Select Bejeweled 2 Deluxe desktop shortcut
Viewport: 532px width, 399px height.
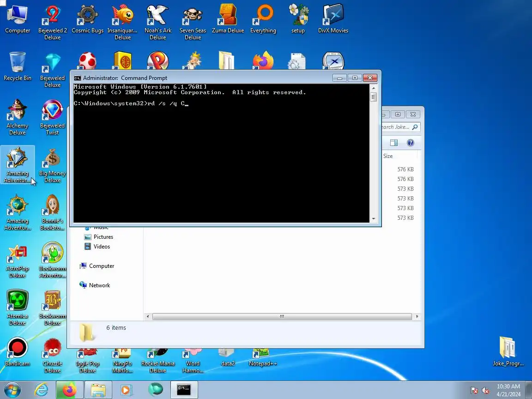tap(52, 22)
